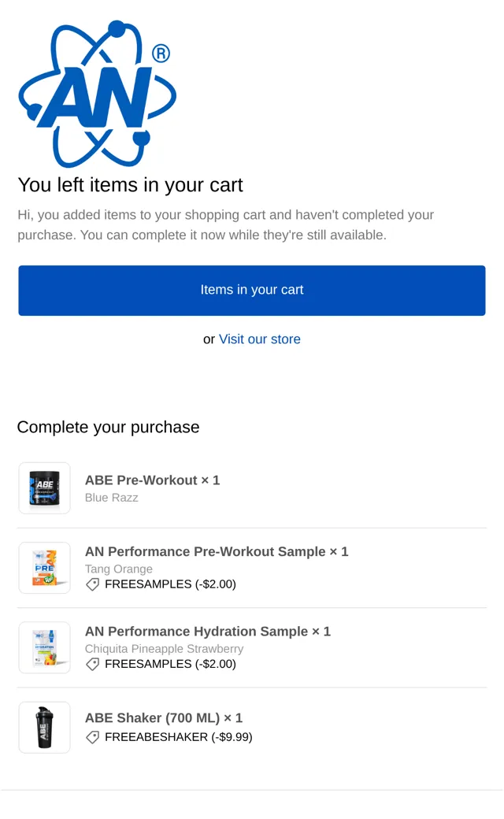Click the You left items in your cart heading

pos(131,185)
